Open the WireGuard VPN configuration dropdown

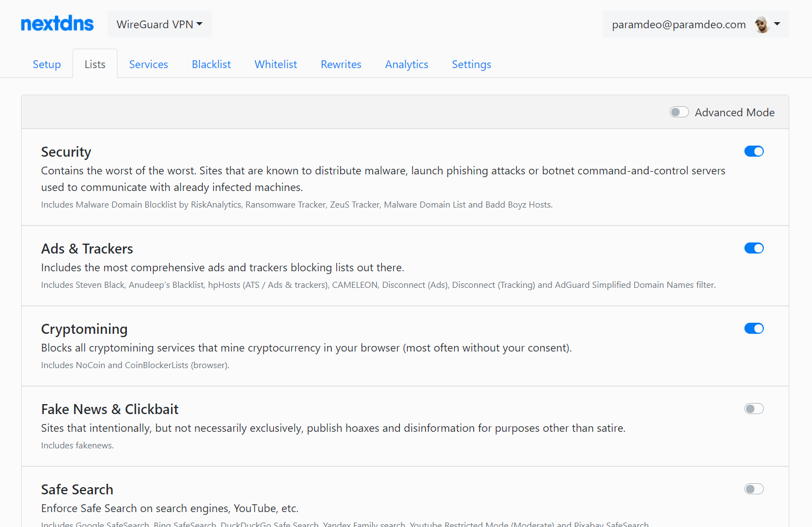[160, 24]
